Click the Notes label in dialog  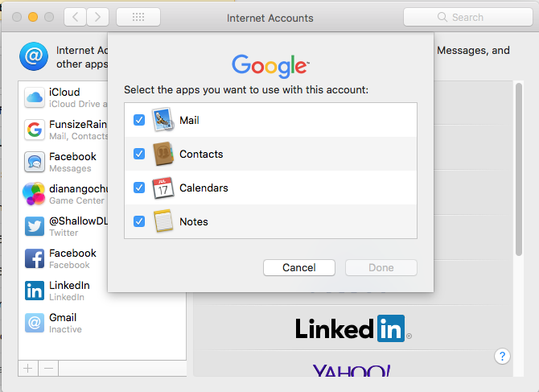pyautogui.click(x=194, y=222)
